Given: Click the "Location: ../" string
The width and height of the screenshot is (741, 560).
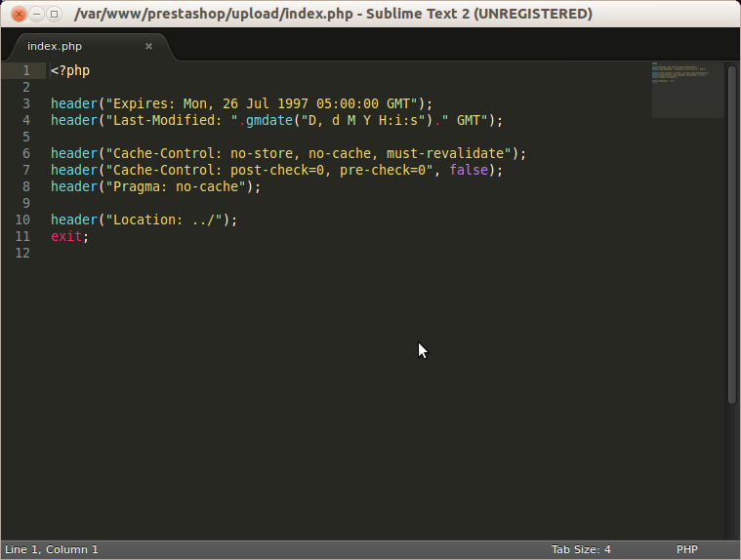Looking at the screenshot, I should coord(164,220).
